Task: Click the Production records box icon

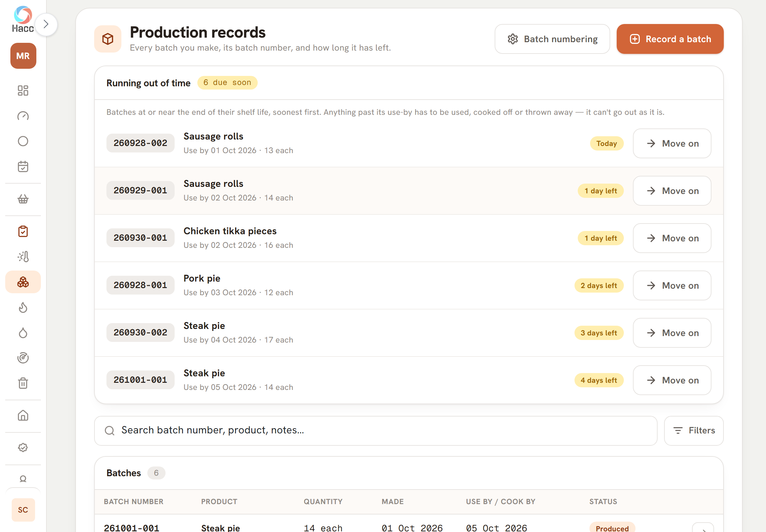Action: point(108,39)
